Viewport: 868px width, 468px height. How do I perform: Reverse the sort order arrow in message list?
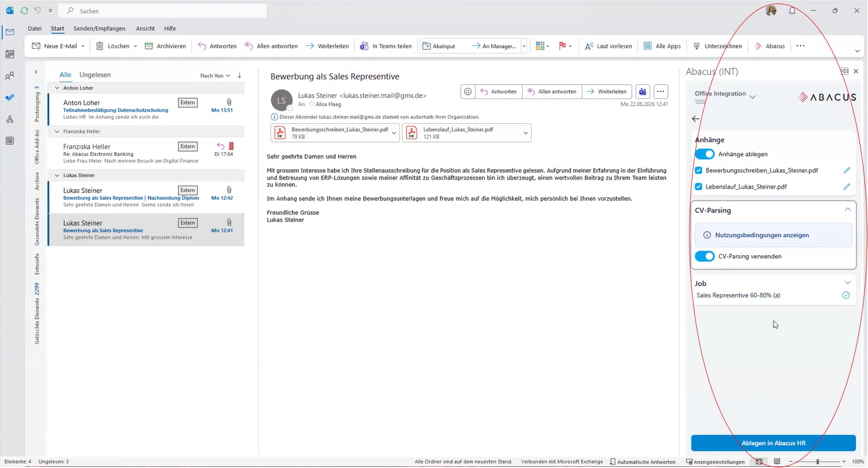click(x=240, y=76)
